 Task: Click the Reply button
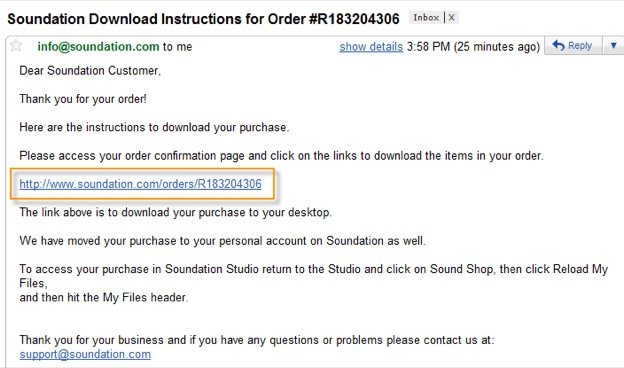(x=573, y=46)
